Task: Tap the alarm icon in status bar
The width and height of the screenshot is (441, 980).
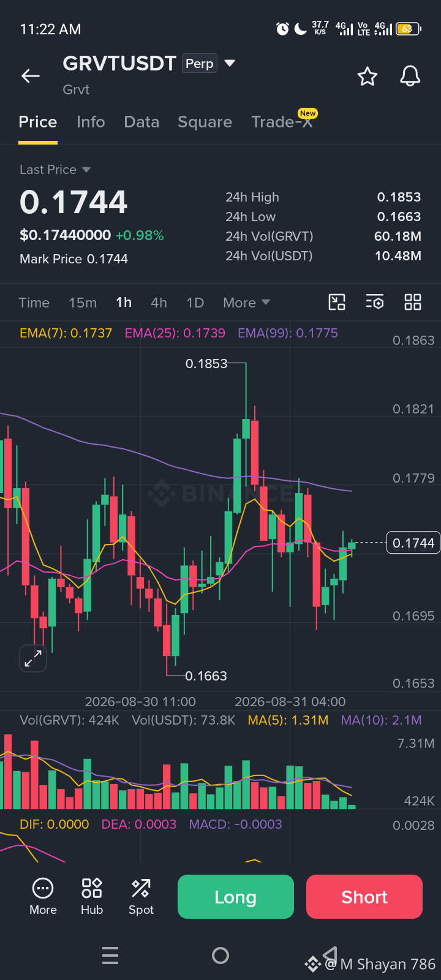Action: tap(282, 29)
